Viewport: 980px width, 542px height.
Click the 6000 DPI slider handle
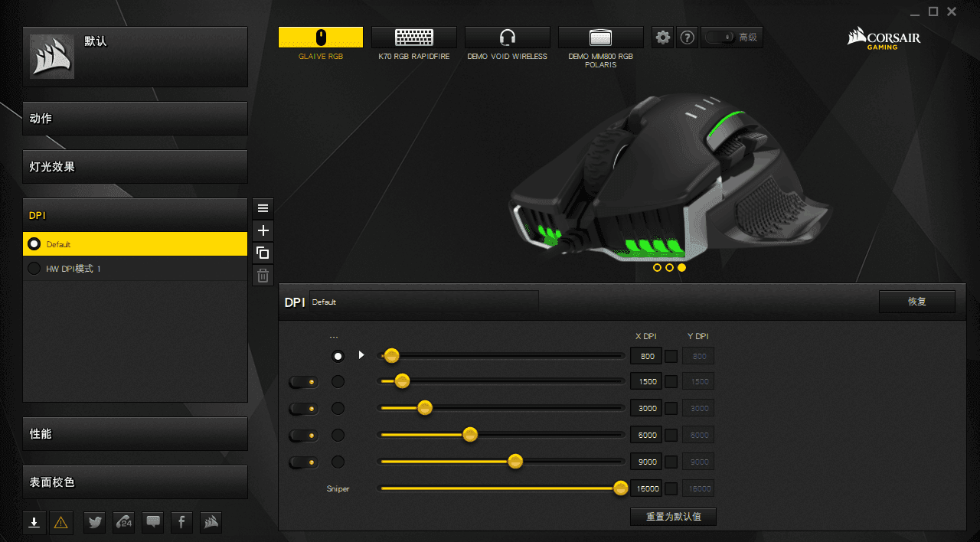coord(470,435)
